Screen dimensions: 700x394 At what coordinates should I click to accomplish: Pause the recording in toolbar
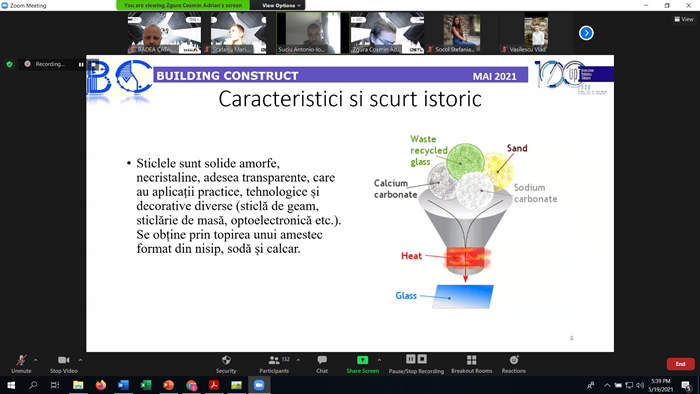click(x=411, y=359)
